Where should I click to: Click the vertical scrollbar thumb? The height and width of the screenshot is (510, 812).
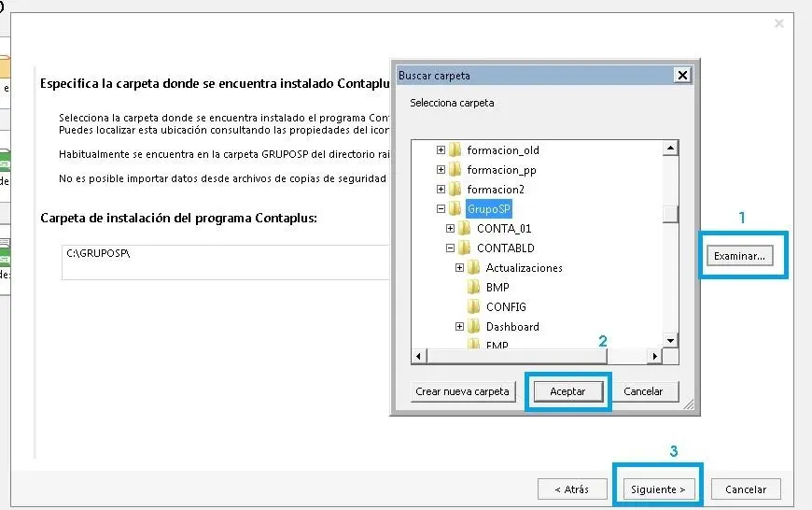[x=671, y=214]
